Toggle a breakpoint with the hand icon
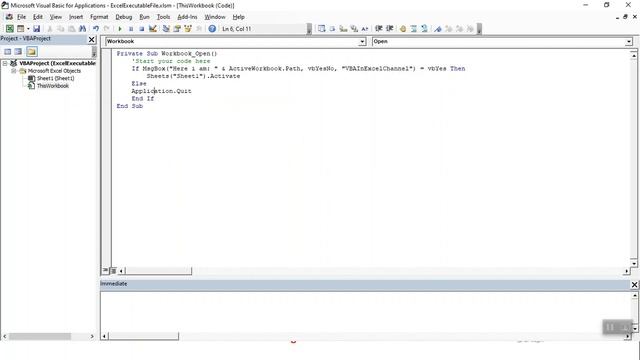The image size is (640, 360). point(403,29)
